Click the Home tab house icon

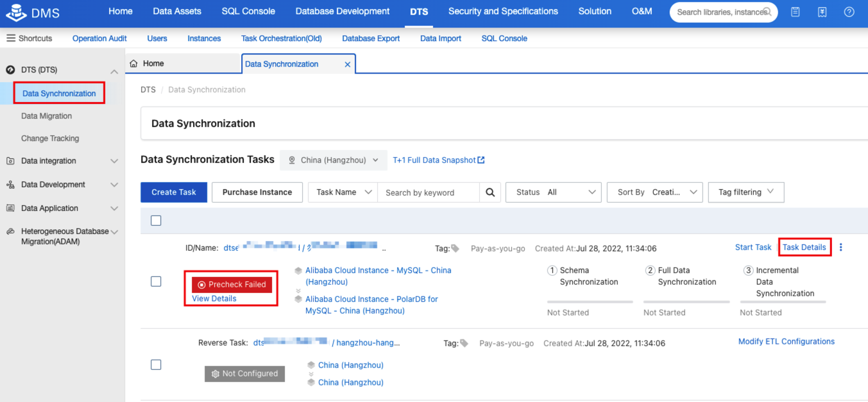point(133,63)
